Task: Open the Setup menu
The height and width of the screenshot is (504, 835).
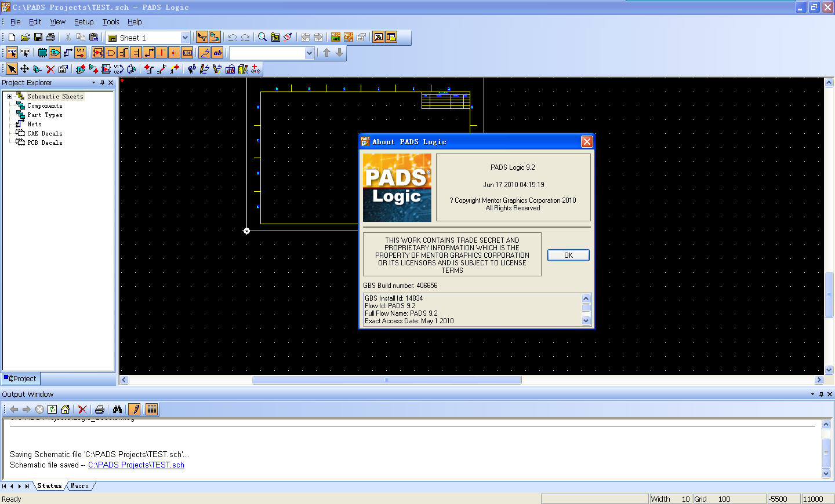Action: [x=83, y=22]
